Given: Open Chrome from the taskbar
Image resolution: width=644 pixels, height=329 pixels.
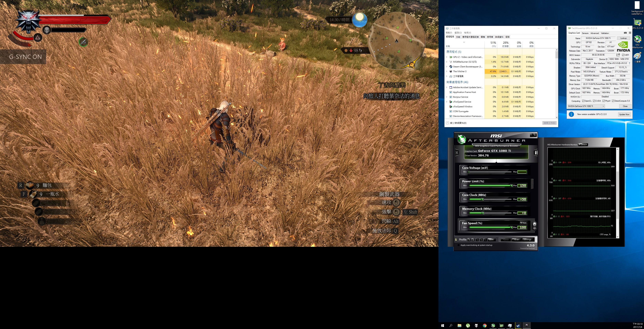Looking at the screenshot, I should [485, 326].
